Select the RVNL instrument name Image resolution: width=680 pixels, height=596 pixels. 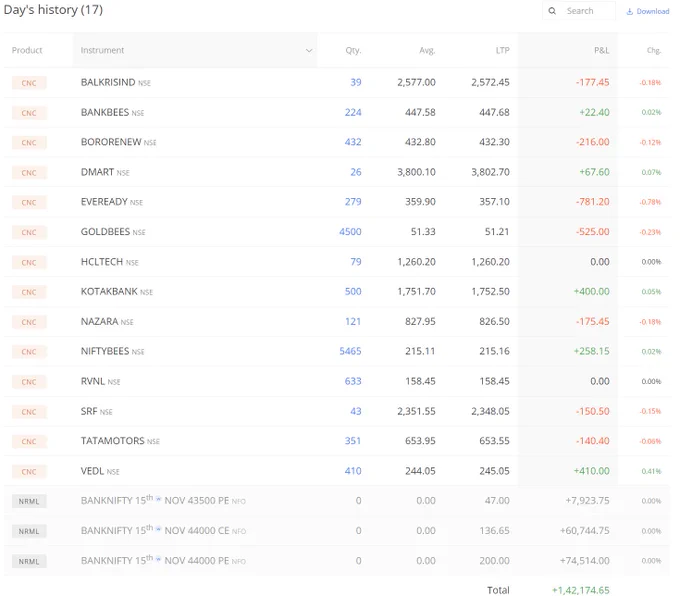tap(93, 381)
